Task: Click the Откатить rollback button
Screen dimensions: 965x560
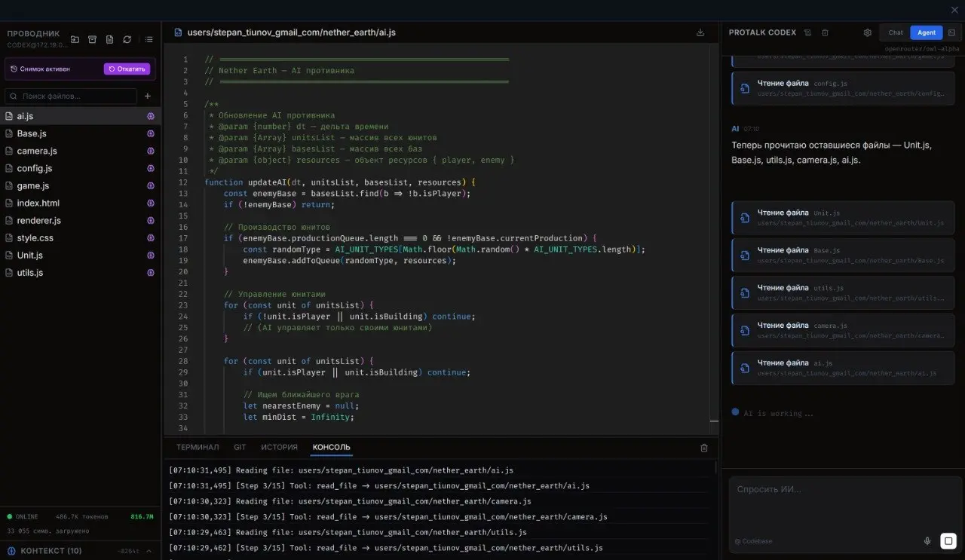Action: click(x=127, y=69)
